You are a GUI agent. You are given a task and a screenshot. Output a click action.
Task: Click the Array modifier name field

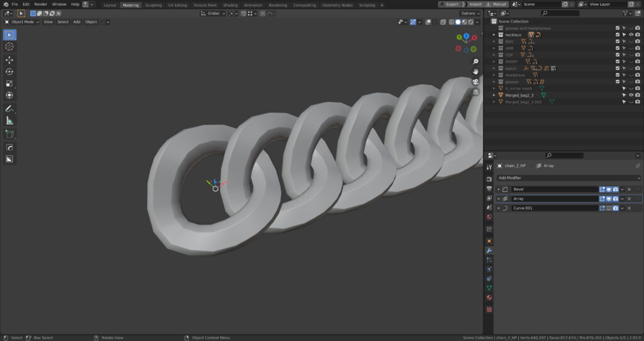click(x=553, y=199)
